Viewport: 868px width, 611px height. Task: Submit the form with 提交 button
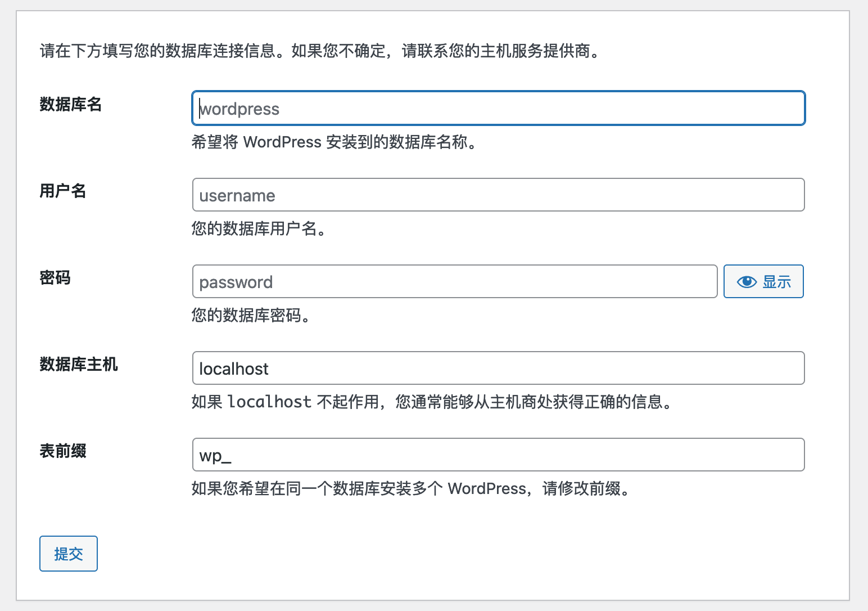click(x=69, y=554)
